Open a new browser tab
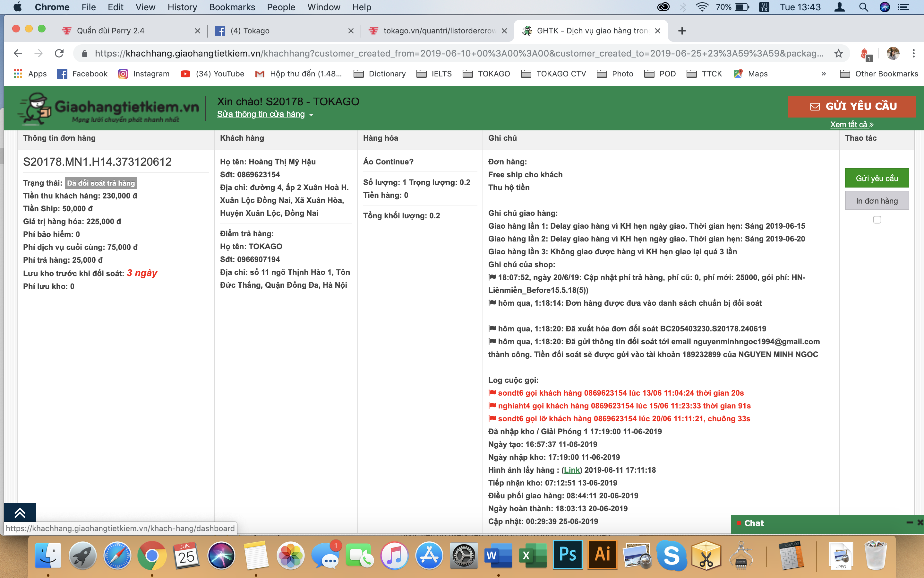Screen dimensions: 924x578 [x=682, y=31]
